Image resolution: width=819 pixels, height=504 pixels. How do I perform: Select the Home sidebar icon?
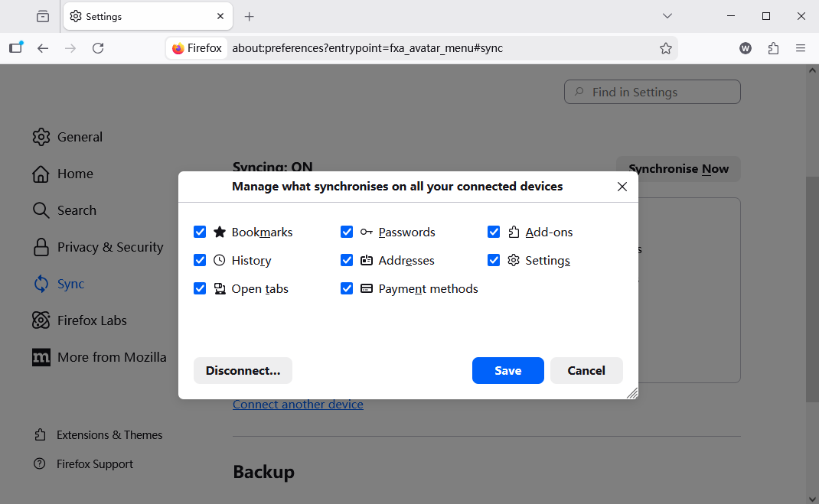pos(41,174)
